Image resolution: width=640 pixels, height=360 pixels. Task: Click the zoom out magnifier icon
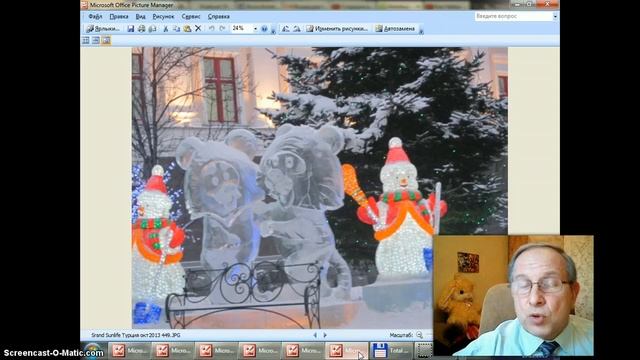click(x=419, y=335)
